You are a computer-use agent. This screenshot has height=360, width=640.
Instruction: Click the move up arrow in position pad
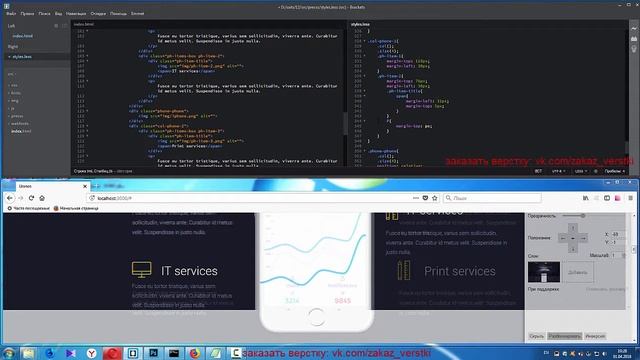click(573, 228)
